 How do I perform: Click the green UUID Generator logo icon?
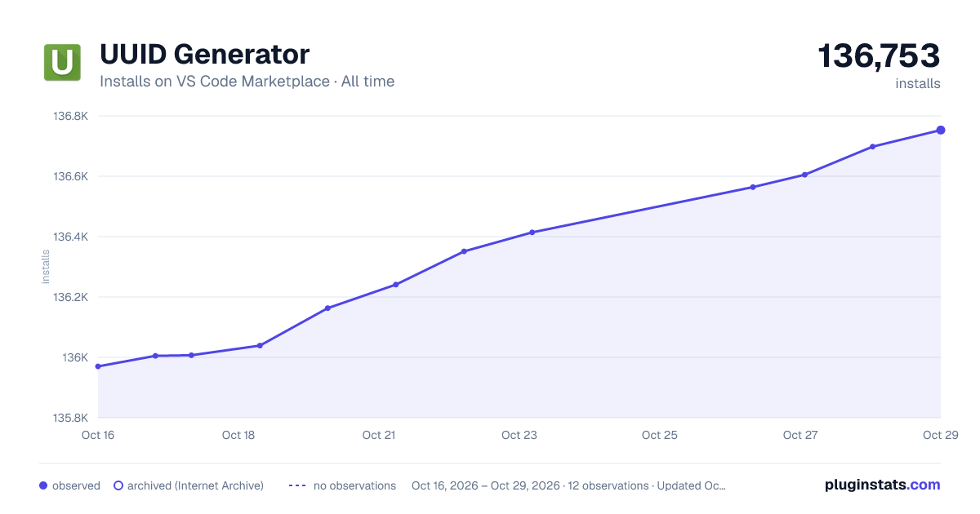click(62, 63)
